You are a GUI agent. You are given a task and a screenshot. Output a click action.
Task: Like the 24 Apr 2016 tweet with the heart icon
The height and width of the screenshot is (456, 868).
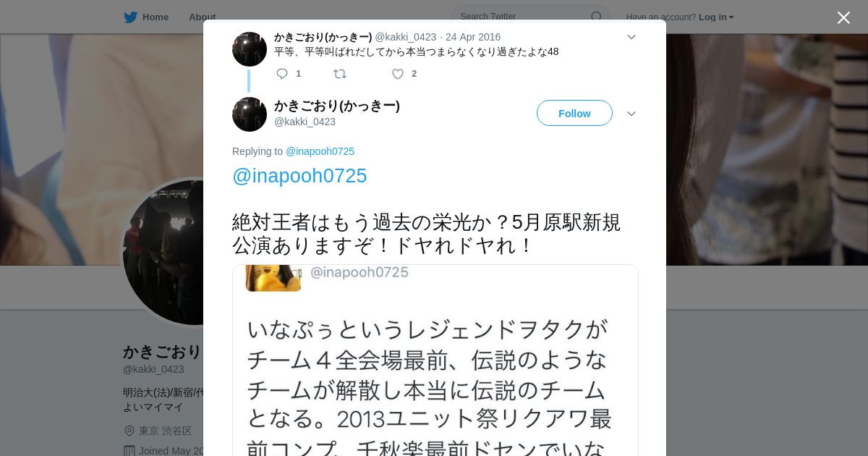pyautogui.click(x=398, y=74)
